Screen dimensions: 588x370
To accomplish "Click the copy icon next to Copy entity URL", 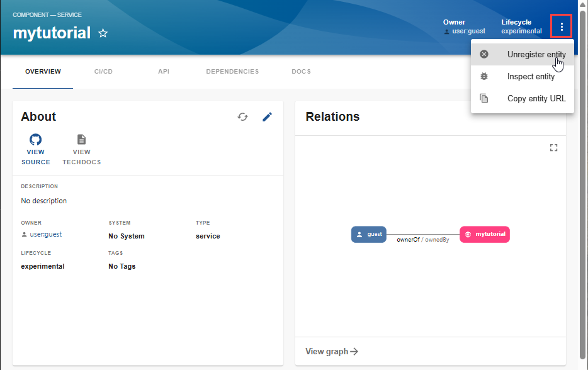I will coord(484,98).
